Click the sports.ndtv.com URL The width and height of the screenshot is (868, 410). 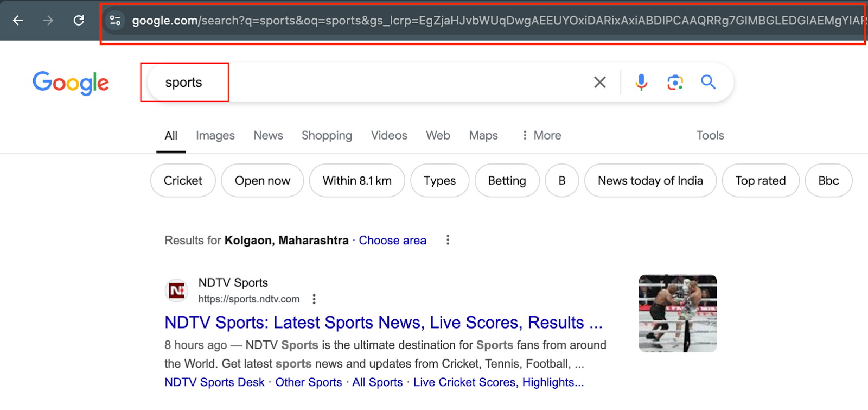point(249,299)
